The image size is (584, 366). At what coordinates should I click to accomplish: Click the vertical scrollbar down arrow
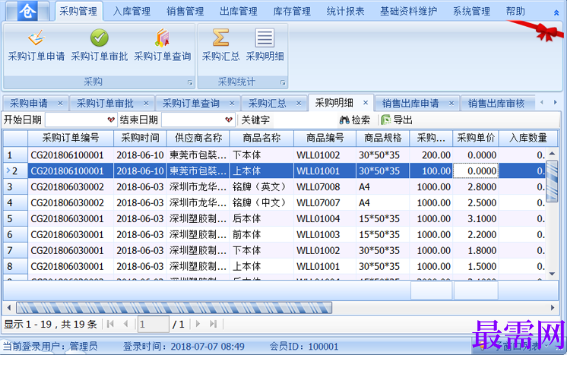pos(552,274)
